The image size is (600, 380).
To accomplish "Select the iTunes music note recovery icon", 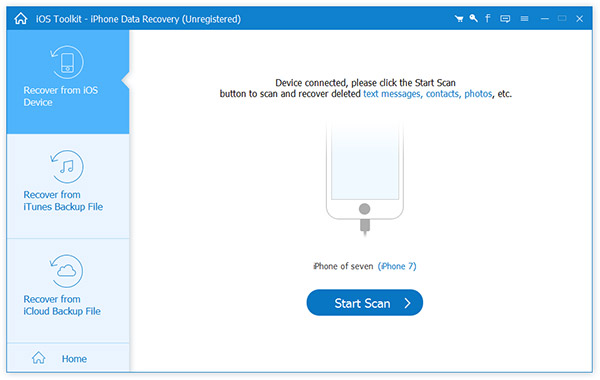I will click(67, 166).
